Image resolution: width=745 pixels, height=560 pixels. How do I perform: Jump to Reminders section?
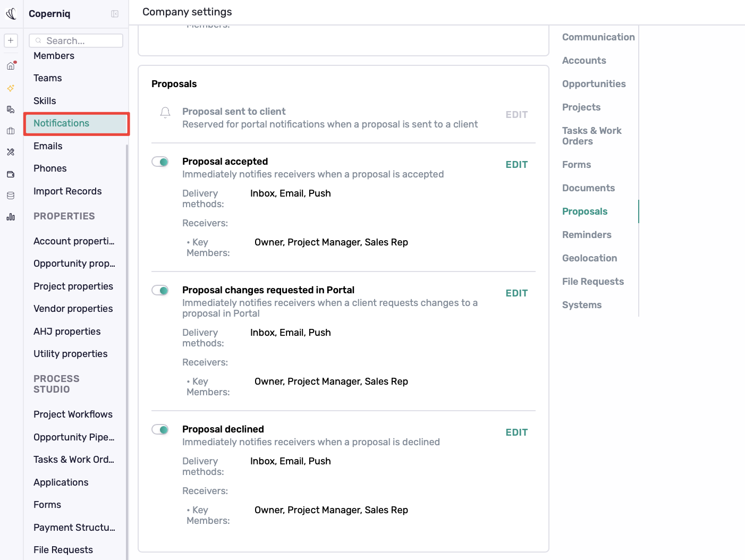(587, 235)
